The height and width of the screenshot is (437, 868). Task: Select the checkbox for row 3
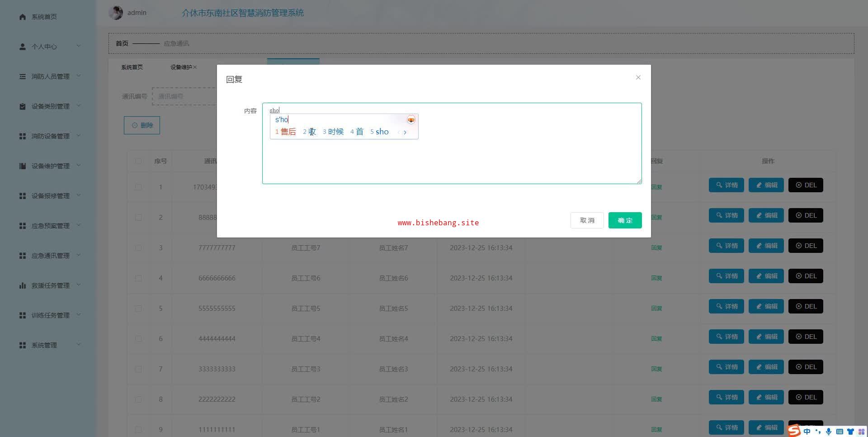coord(138,247)
